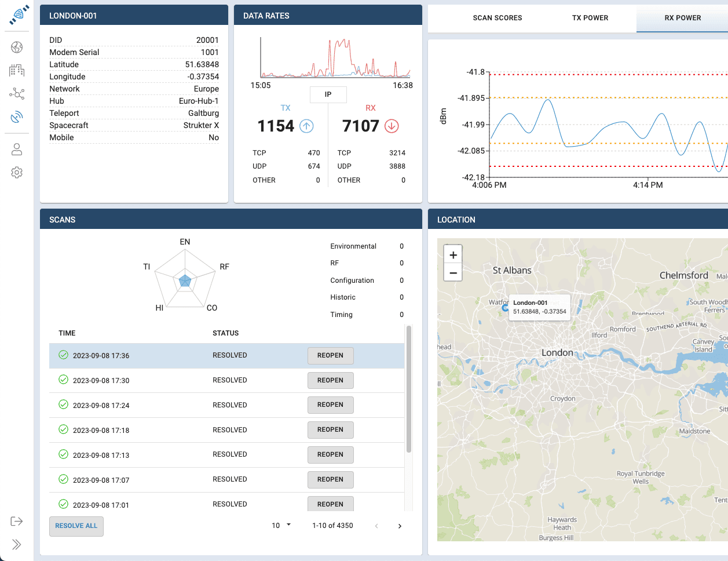Go to next page of scans
Screen dimensions: 728x561
[400, 526]
